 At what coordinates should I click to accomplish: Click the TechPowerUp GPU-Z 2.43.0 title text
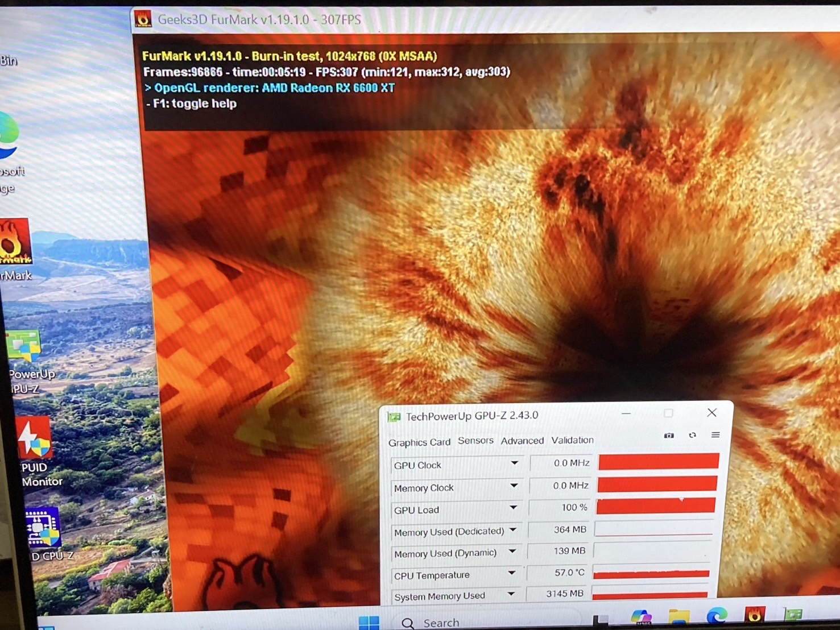(x=472, y=416)
